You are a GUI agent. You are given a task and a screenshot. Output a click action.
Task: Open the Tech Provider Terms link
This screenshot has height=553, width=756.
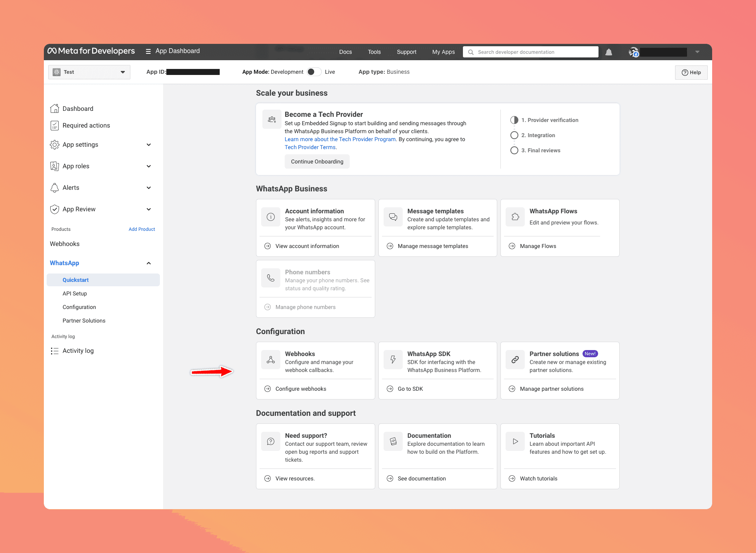coord(310,147)
